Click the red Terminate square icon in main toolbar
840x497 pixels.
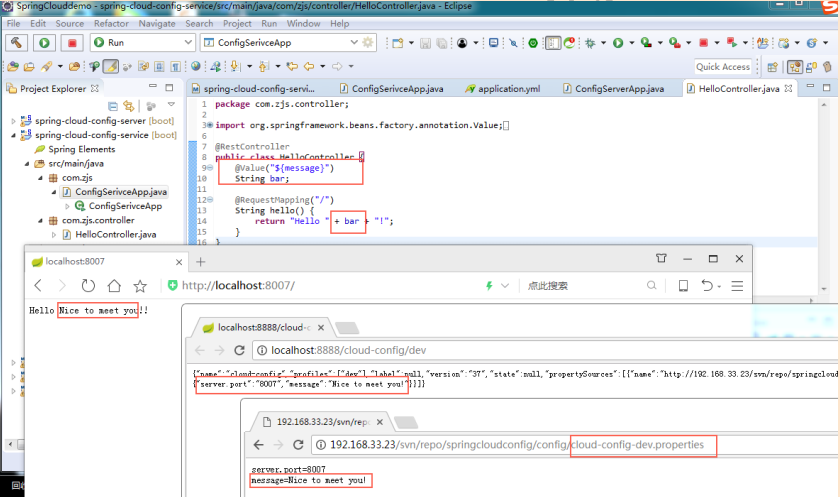pyautogui.click(x=703, y=43)
